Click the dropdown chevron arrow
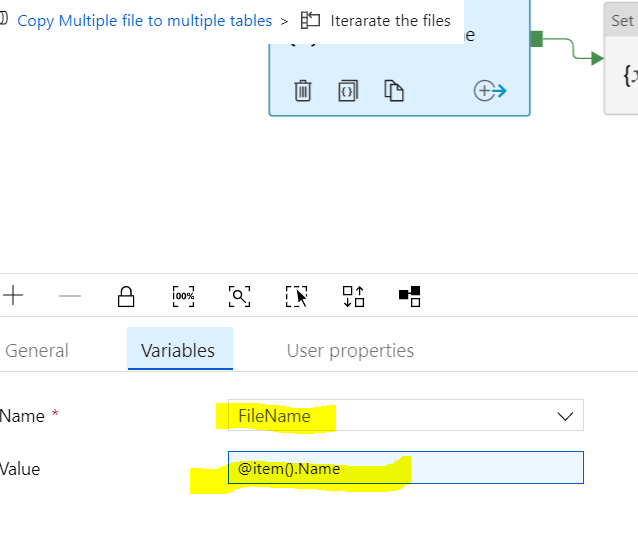 (x=565, y=416)
